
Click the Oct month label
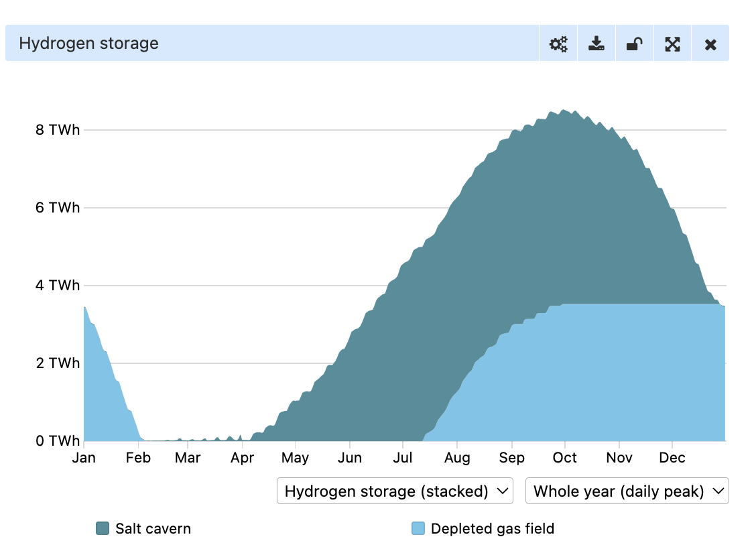point(564,458)
